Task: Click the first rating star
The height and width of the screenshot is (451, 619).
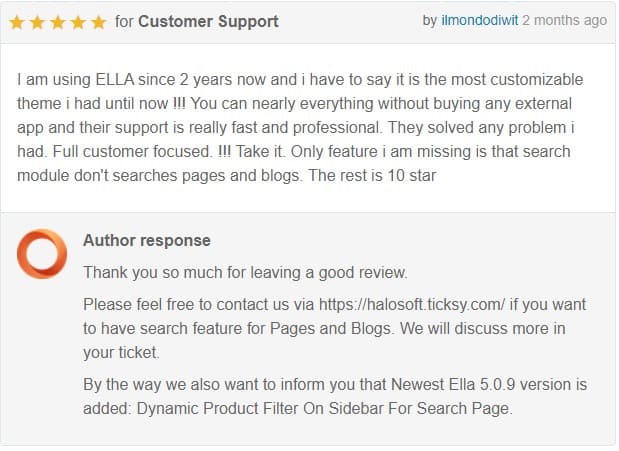Action: pyautogui.click(x=17, y=23)
